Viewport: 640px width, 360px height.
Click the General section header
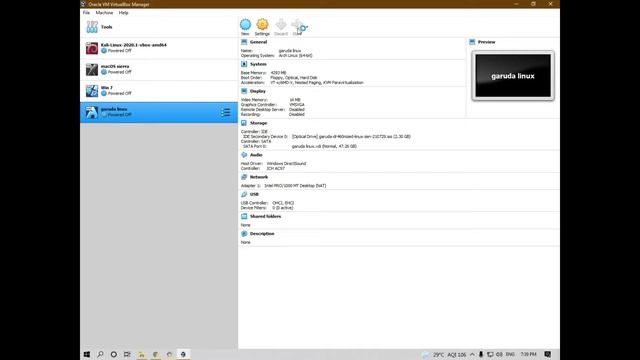coord(258,42)
